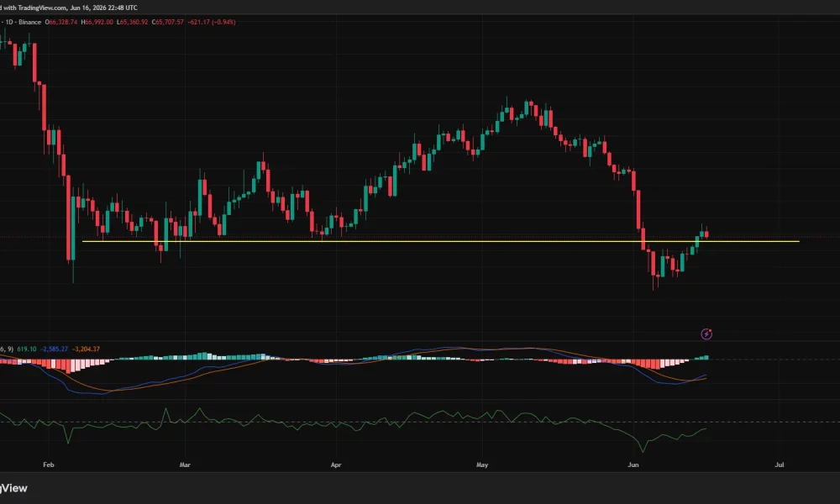Click the MACD histogram value 619.10

click(27, 349)
